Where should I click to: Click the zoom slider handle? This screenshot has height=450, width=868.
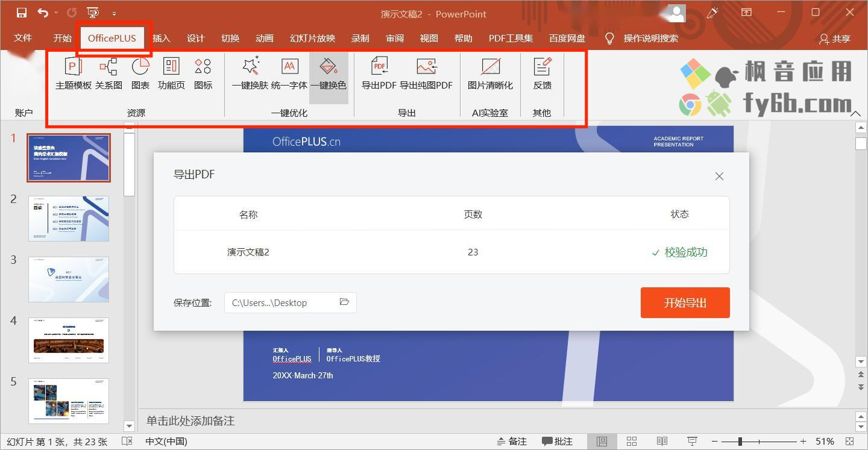pos(740,442)
